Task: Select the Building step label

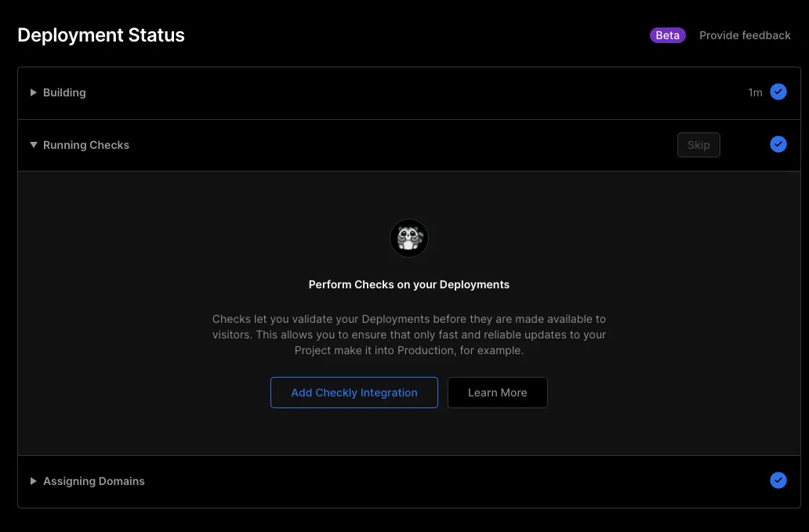Action: [64, 92]
